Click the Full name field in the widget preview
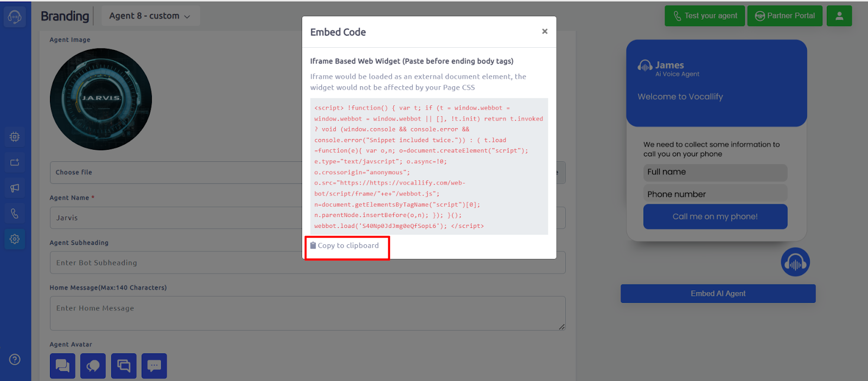The height and width of the screenshot is (381, 868). point(715,172)
